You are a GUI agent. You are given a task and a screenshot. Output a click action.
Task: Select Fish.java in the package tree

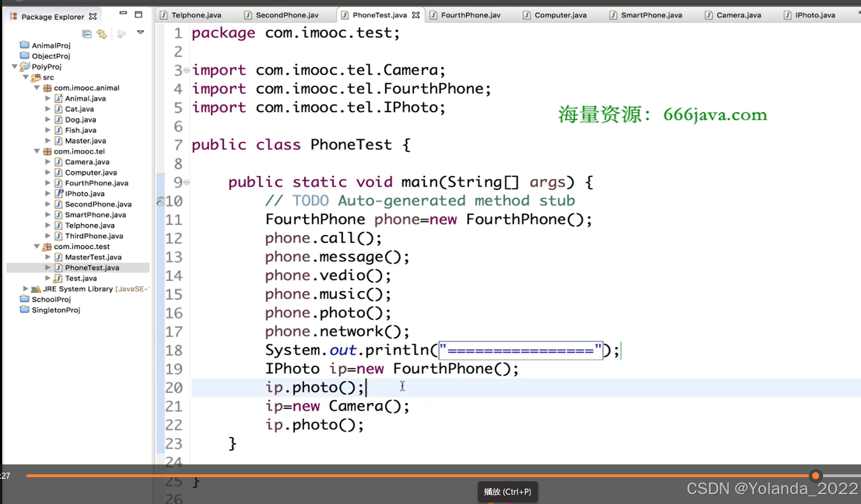80,130
